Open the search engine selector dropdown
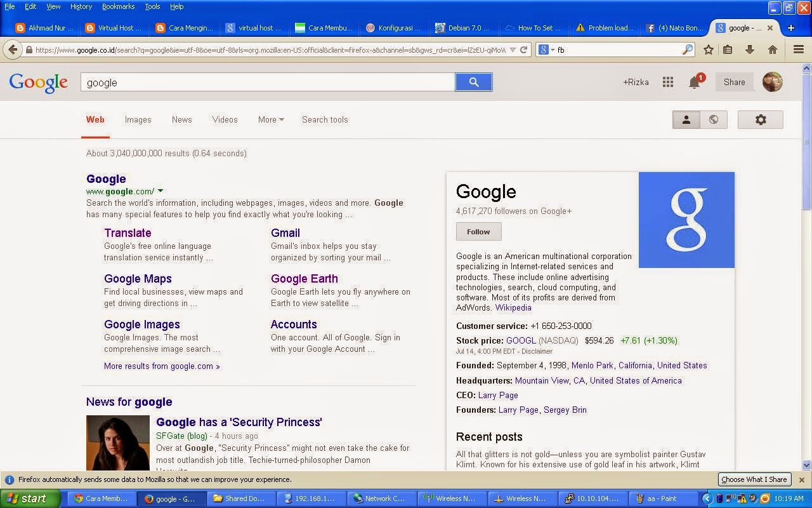This screenshot has width=812, height=508. click(546, 50)
